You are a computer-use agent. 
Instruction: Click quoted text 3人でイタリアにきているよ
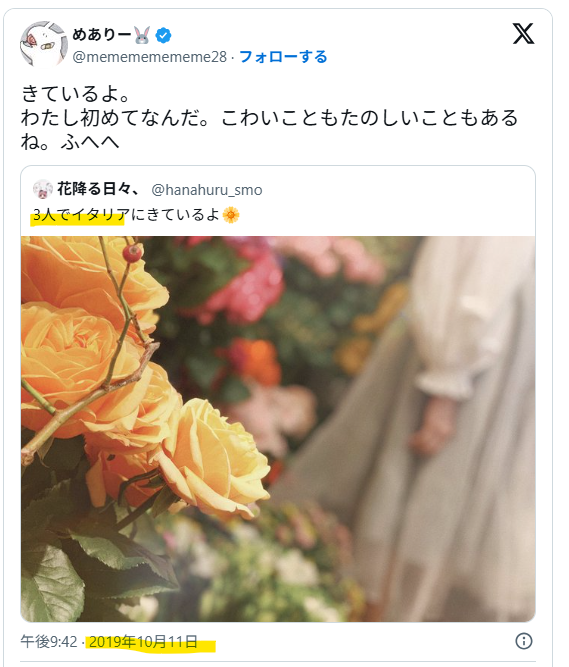point(126,215)
